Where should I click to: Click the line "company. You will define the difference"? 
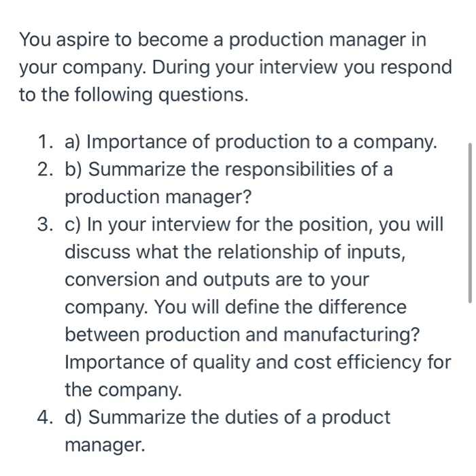tap(235, 307)
